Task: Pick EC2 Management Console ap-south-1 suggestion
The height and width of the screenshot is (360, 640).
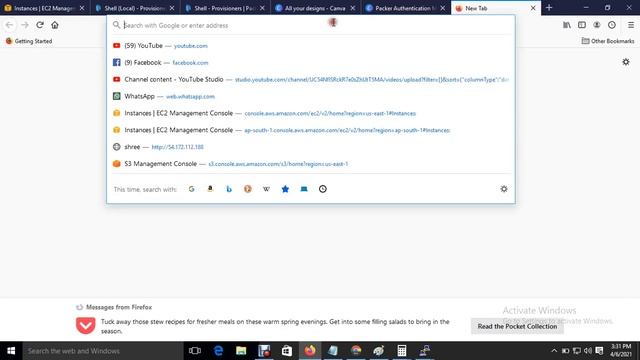Action: pos(311,130)
